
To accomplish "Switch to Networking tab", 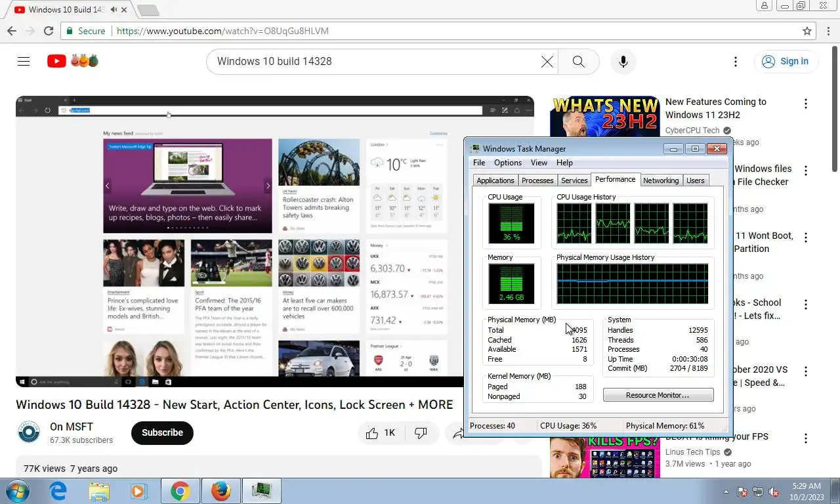I will (x=661, y=180).
